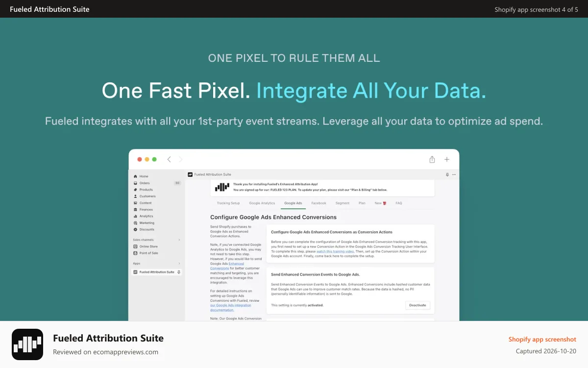Click the yellow minimize window dot
Image resolution: width=588 pixels, height=368 pixels.
[147, 159]
